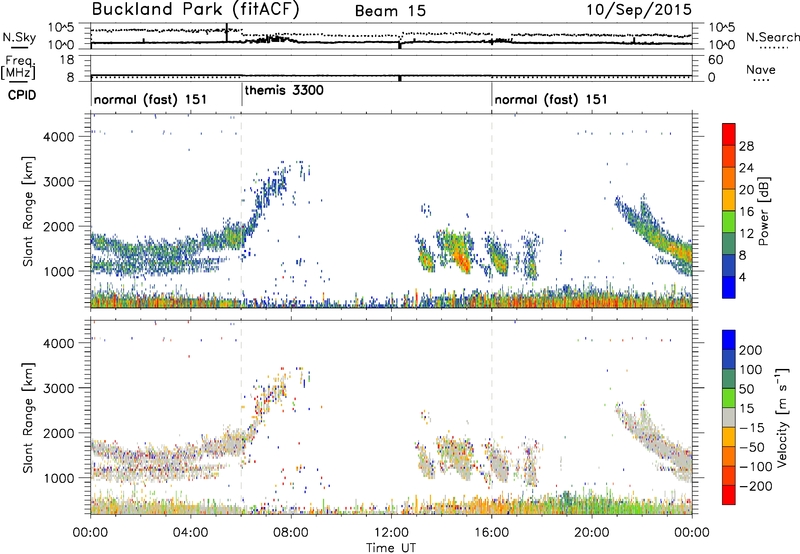Pick the blue top Velocity colorbar segment
The height and width of the screenshot is (554, 800).
729,340
